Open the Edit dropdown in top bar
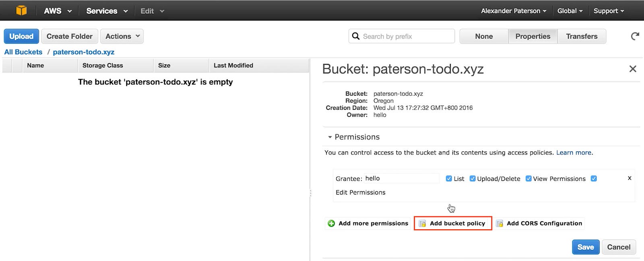 pyautogui.click(x=152, y=11)
